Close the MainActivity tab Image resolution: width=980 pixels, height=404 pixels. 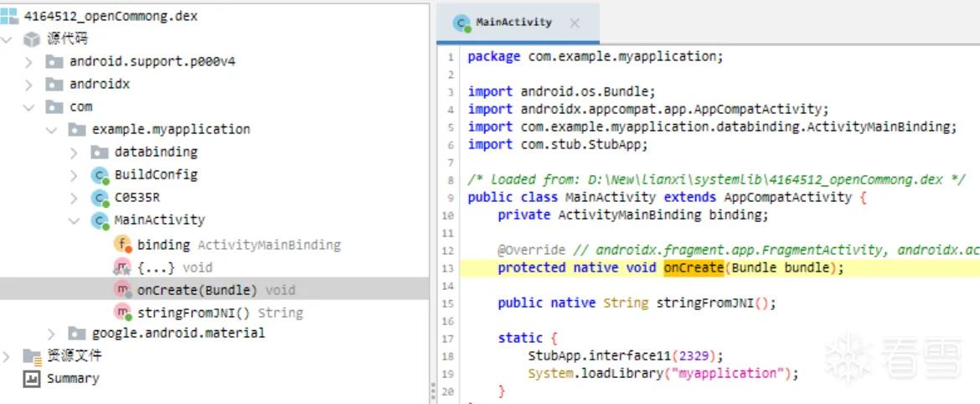575,23
